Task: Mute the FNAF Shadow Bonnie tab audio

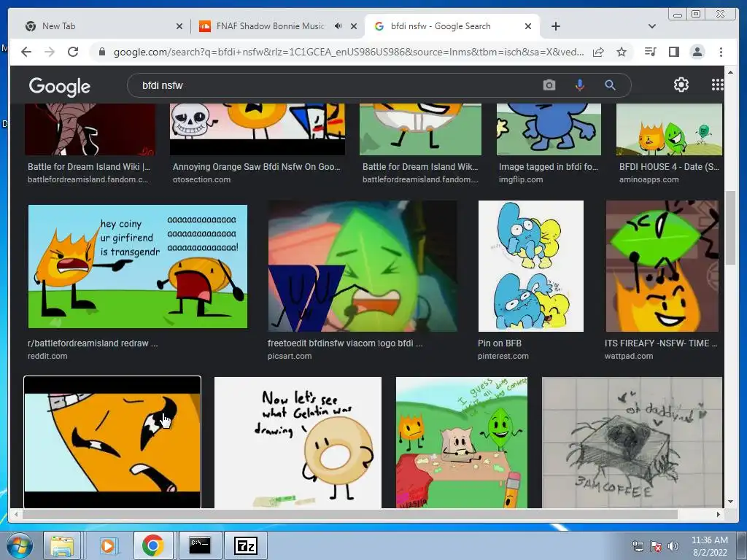Action: click(x=338, y=26)
